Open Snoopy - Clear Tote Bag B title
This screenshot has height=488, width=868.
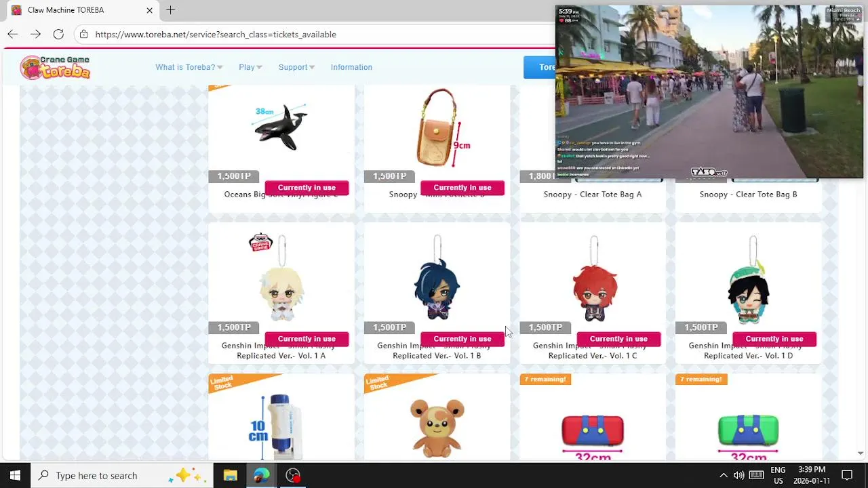point(748,195)
